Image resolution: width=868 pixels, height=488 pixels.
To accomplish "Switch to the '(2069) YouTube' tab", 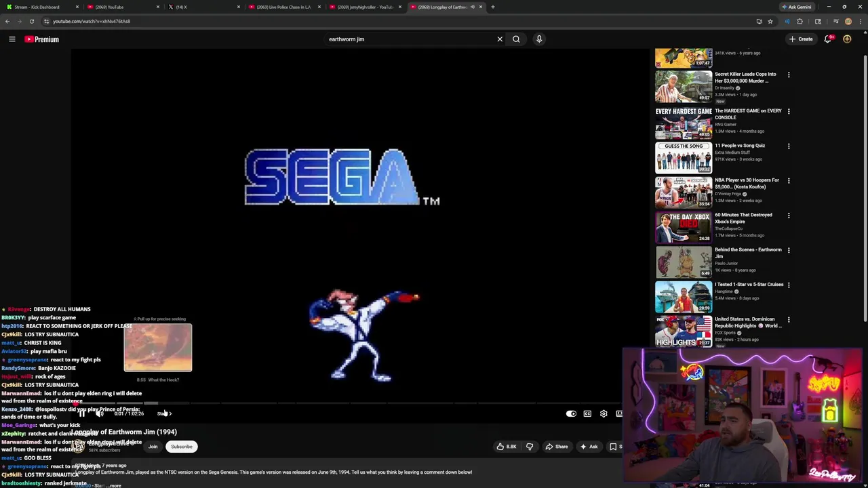I will pyautogui.click(x=121, y=7).
